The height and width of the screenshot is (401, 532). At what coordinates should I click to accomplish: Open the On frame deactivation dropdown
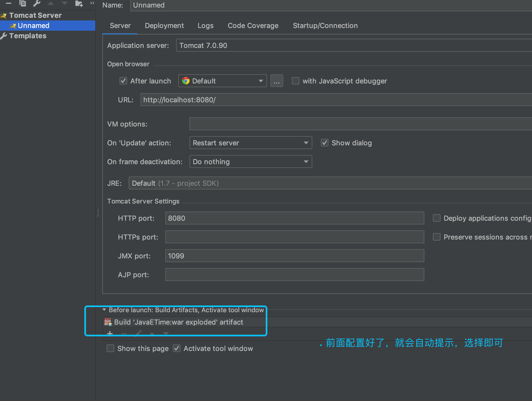coord(251,162)
